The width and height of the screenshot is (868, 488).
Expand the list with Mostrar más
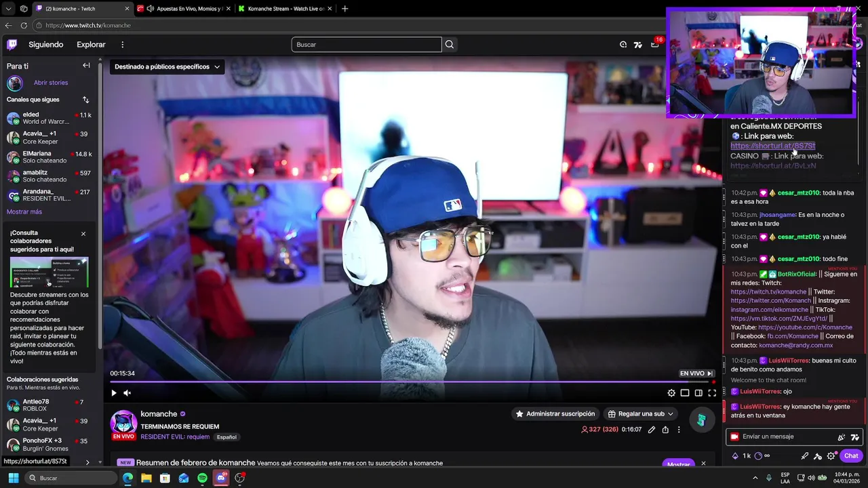pos(24,212)
